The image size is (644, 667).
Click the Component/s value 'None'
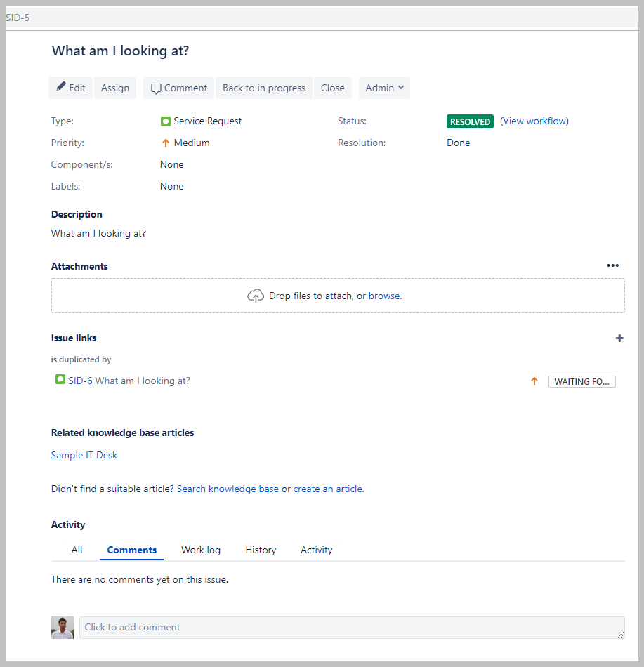tap(171, 164)
